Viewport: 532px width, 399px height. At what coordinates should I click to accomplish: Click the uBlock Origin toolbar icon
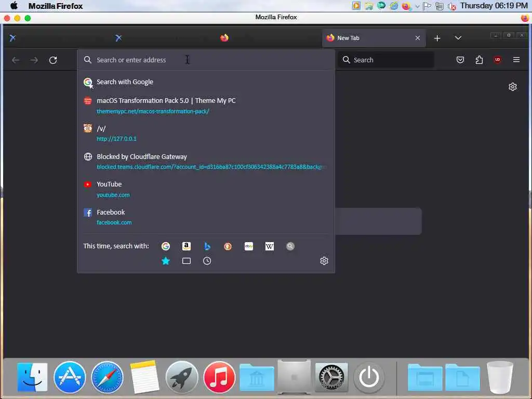point(497,60)
